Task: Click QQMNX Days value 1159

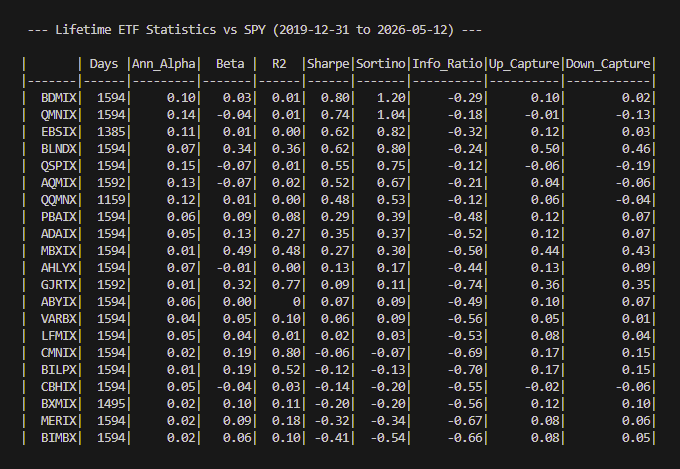Action: point(111,200)
